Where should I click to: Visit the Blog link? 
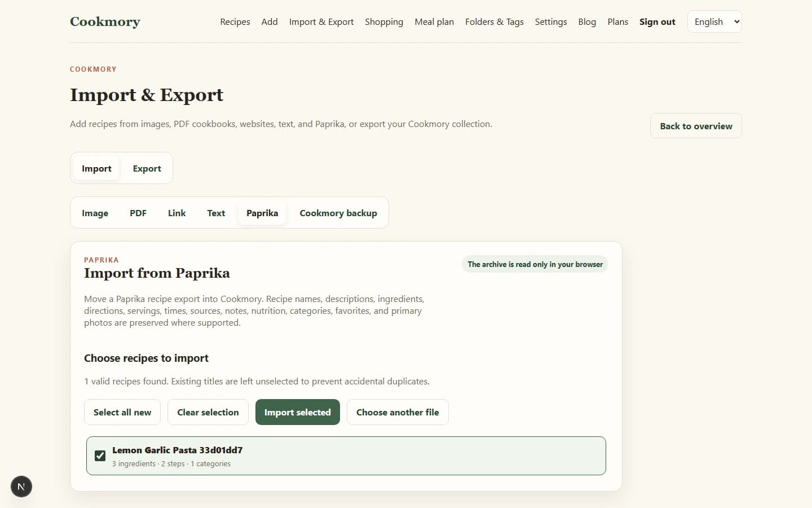coord(587,21)
